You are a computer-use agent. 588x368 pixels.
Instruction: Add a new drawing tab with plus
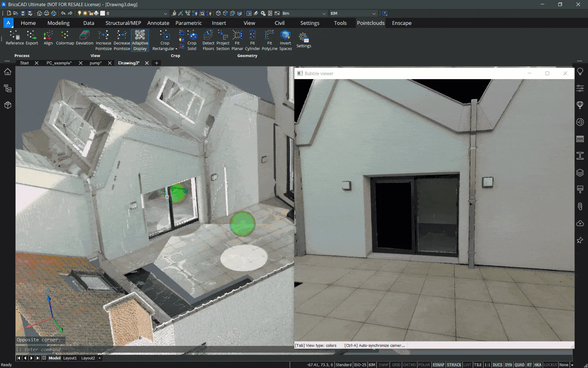157,63
